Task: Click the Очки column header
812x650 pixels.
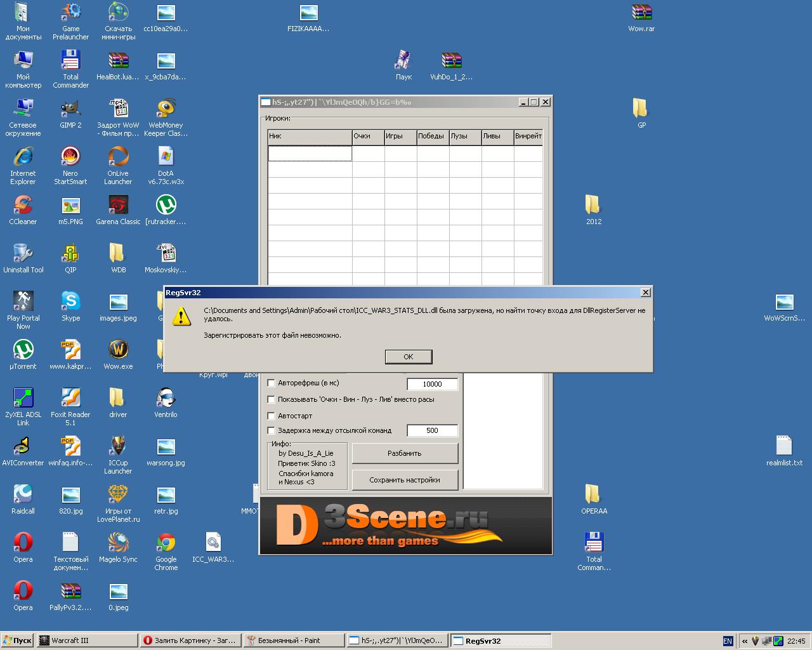Action: (x=368, y=136)
